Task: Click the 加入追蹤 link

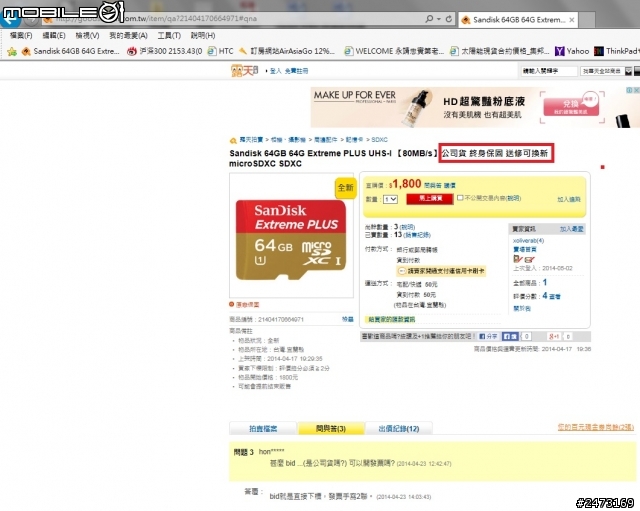Action: pos(569,199)
